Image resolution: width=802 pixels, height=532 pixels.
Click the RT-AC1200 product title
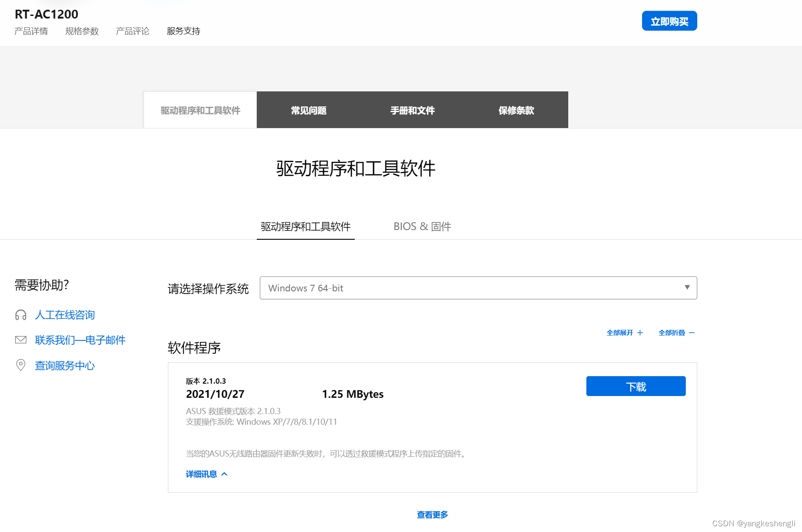pyautogui.click(x=46, y=14)
